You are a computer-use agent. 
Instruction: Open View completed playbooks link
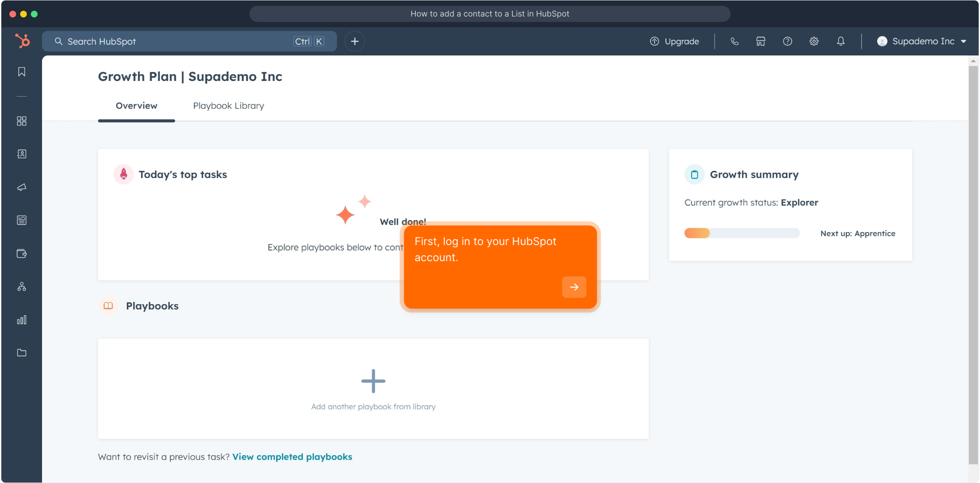point(292,457)
